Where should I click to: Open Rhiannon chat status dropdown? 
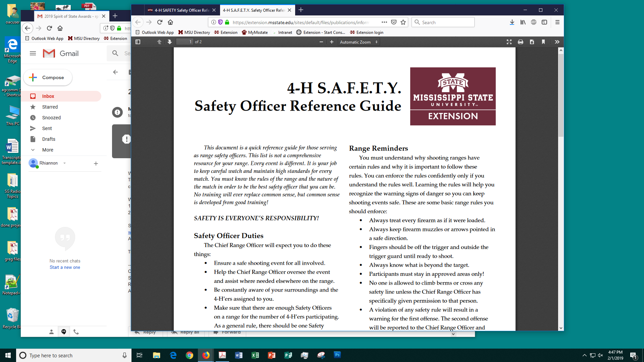pyautogui.click(x=64, y=163)
